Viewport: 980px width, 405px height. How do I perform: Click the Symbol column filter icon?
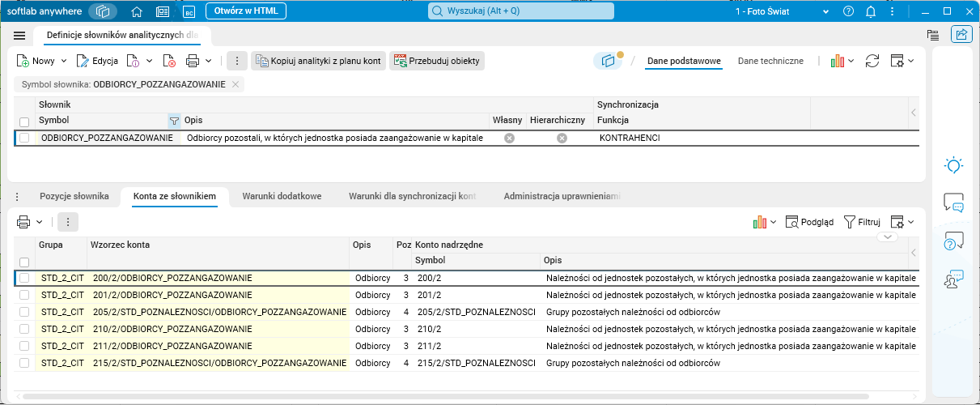(x=174, y=121)
